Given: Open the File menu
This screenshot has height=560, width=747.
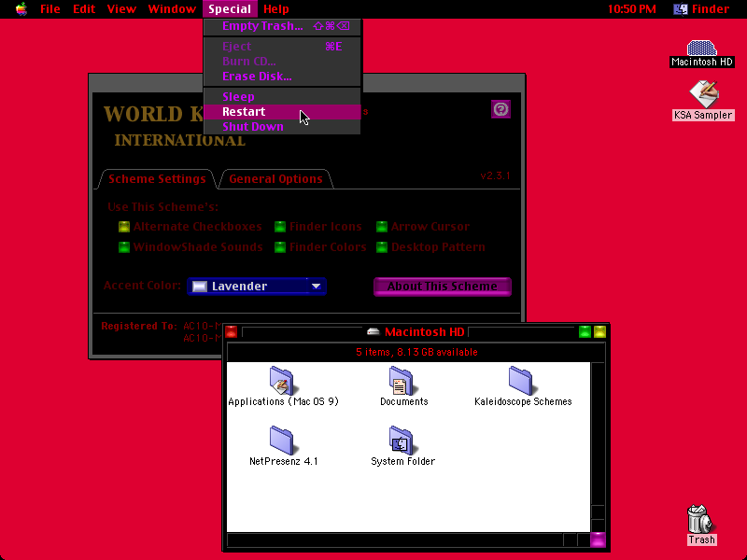Looking at the screenshot, I should coord(50,9).
